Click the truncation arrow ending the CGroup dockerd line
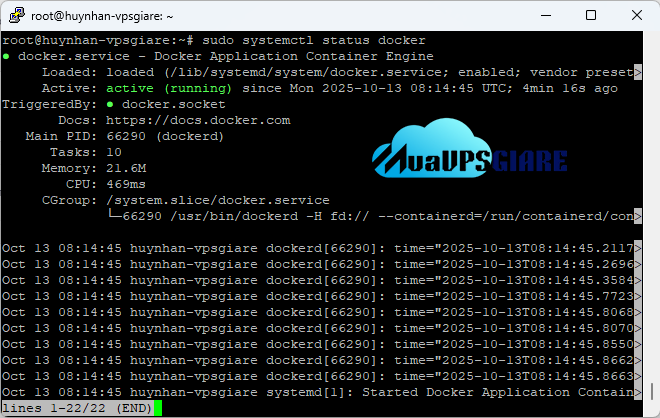This screenshot has width=660, height=418. [x=638, y=216]
